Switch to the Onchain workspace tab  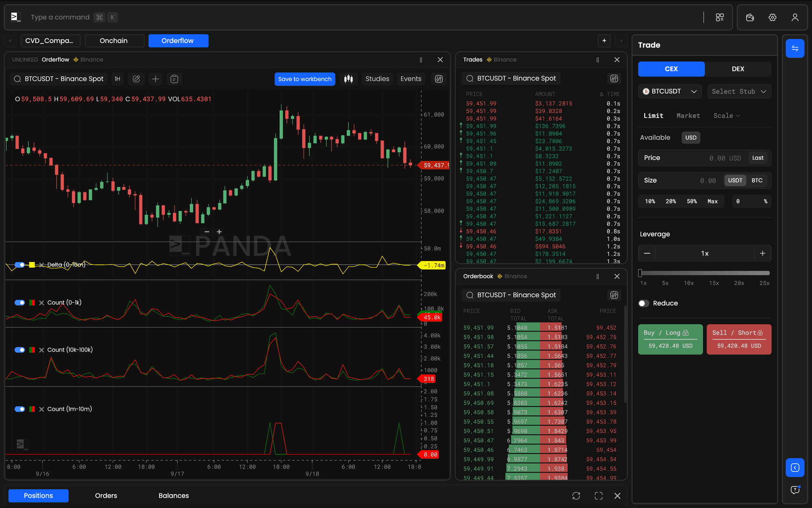coord(114,41)
